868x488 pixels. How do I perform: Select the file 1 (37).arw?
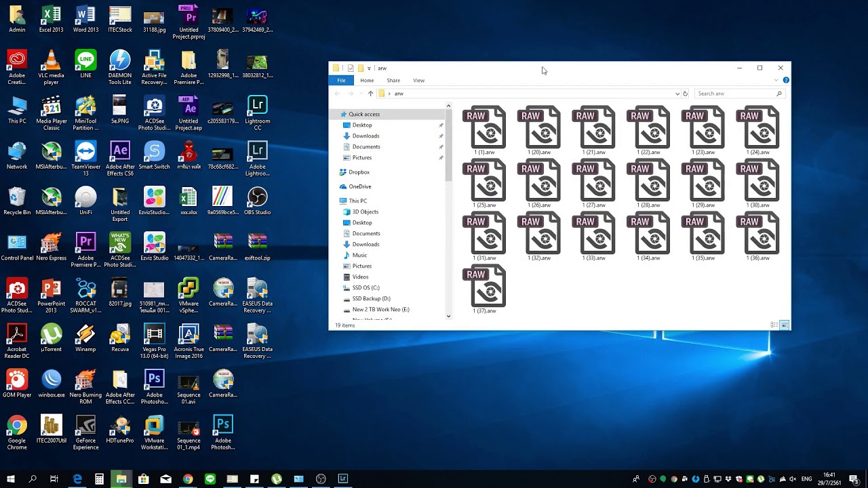484,289
